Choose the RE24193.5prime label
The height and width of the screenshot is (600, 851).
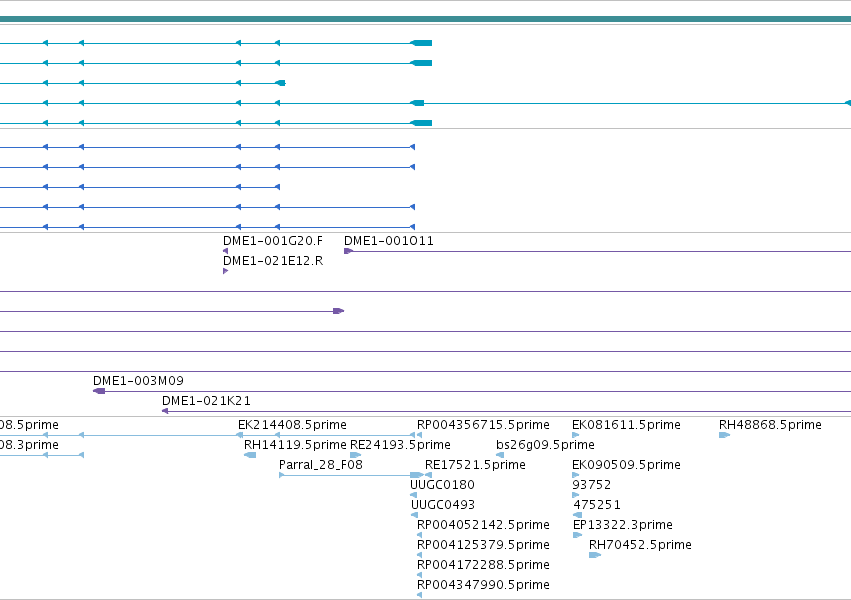click(x=400, y=445)
